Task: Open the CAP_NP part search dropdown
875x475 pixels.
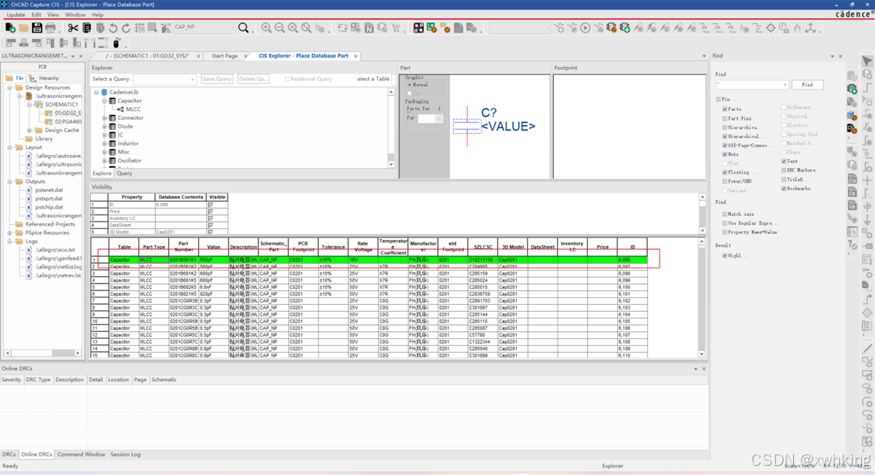Action: point(233,27)
